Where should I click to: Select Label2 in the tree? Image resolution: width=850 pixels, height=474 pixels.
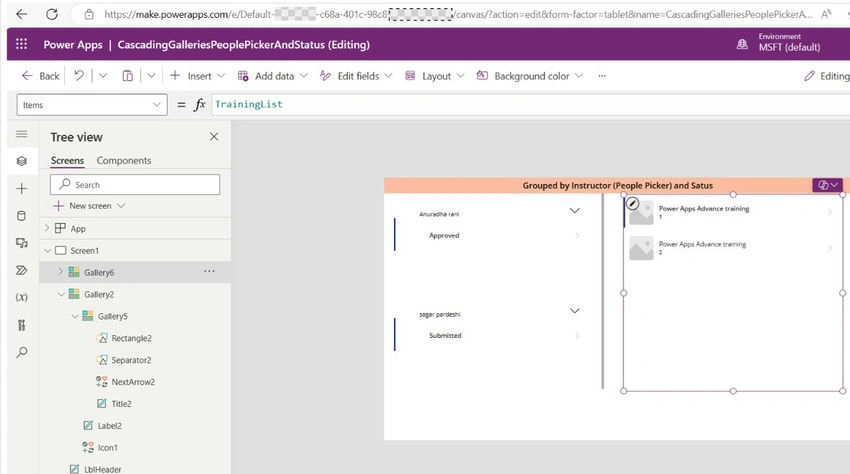(110, 426)
